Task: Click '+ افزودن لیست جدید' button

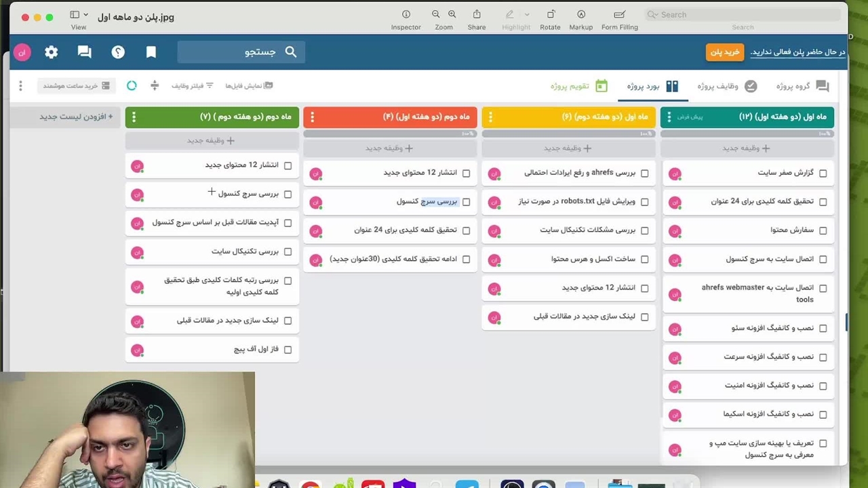Action: pyautogui.click(x=76, y=117)
